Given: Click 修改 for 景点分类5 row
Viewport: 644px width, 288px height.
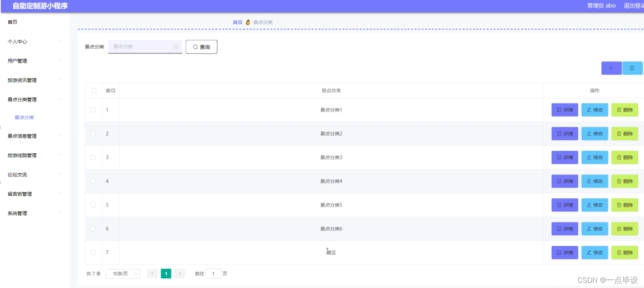Looking at the screenshot, I should tap(595, 205).
